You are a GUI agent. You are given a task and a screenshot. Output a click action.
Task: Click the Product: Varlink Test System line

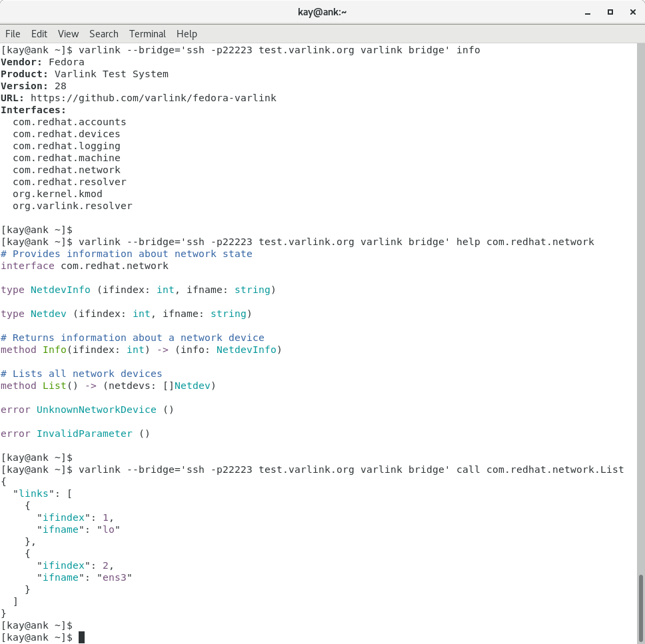coord(85,74)
